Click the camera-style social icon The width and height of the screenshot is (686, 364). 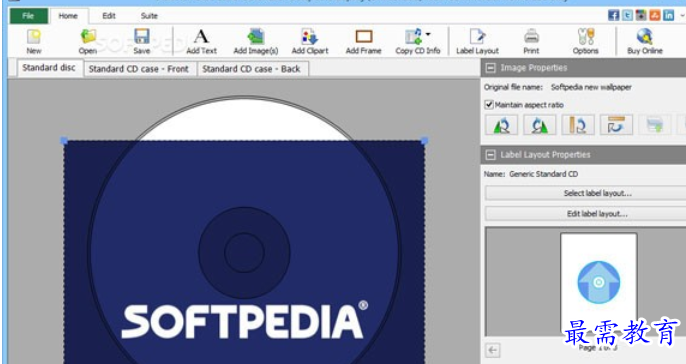click(641, 15)
